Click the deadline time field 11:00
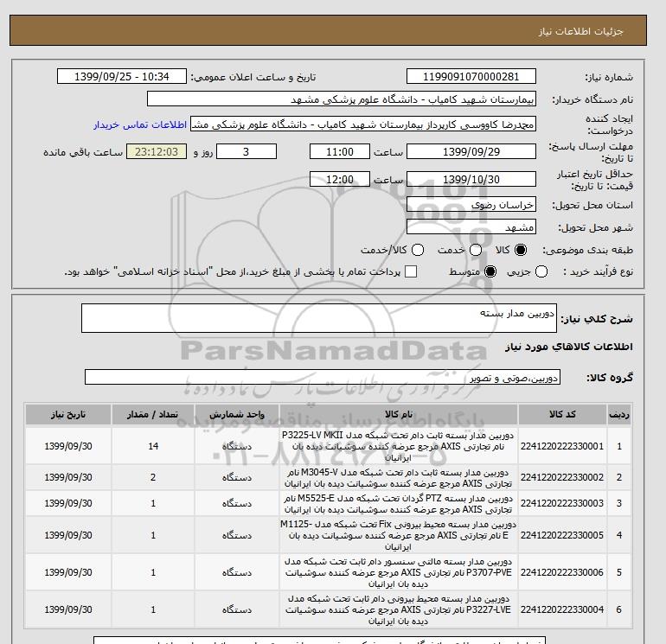666x644 pixels. click(340, 151)
